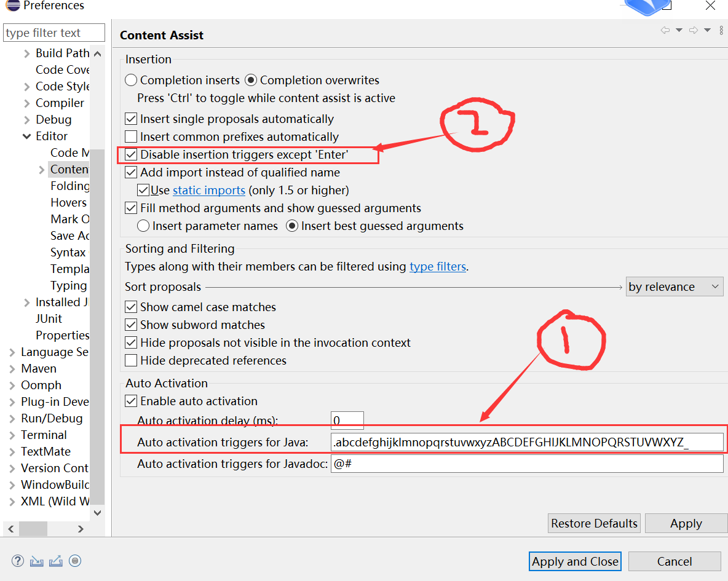
Task: Open the Sort proposals 'by relevance' dropdown
Action: click(x=674, y=287)
